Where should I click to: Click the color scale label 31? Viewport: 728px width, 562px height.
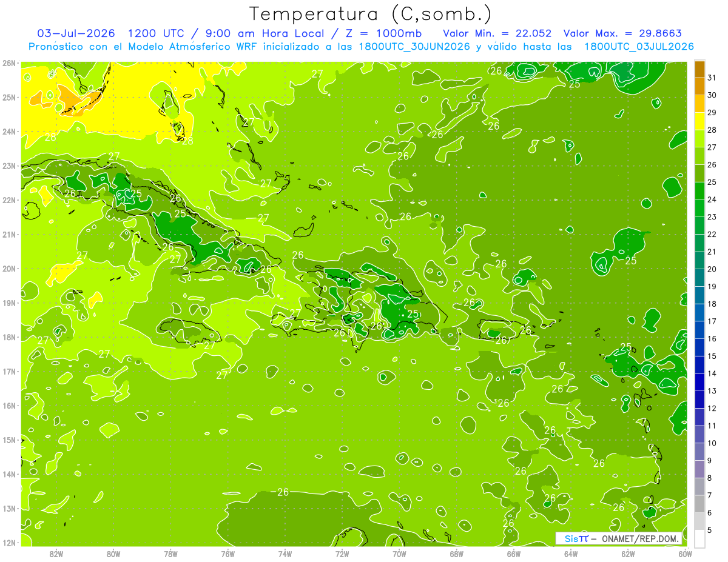point(712,78)
